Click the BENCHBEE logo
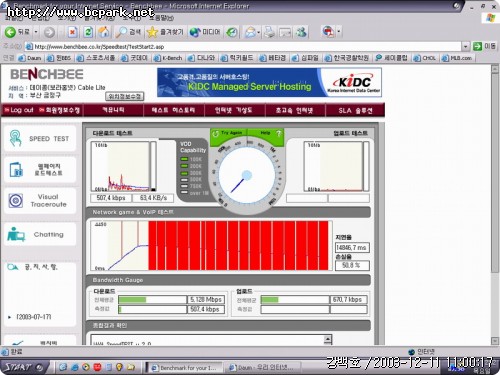The height and width of the screenshot is (375, 500). click(x=47, y=74)
